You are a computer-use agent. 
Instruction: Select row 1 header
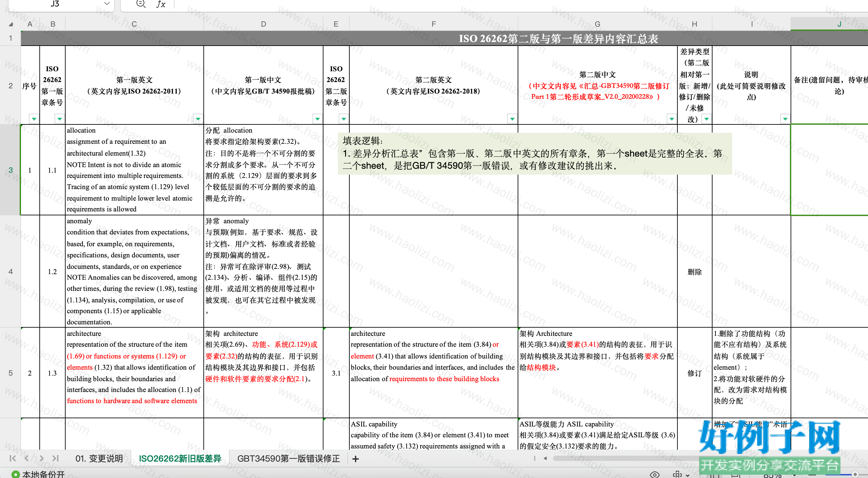(x=10, y=38)
